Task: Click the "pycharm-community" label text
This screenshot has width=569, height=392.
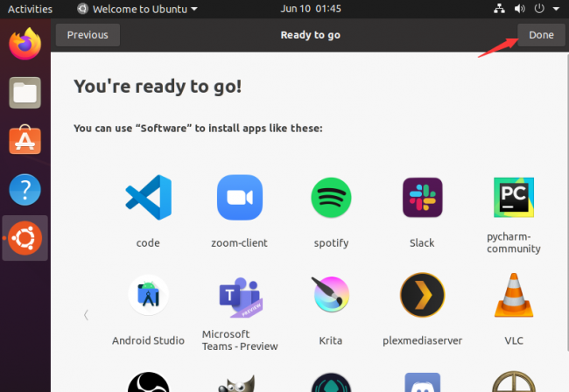Action: tap(514, 242)
